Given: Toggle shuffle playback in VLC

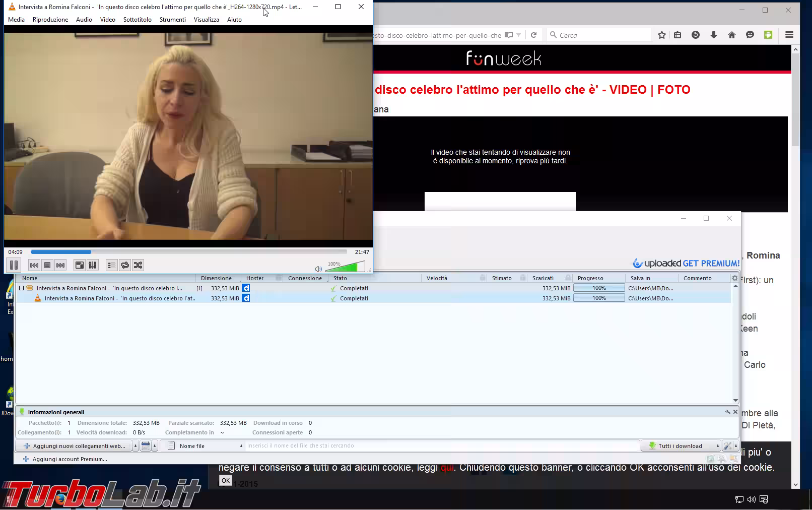Looking at the screenshot, I should coord(138,265).
